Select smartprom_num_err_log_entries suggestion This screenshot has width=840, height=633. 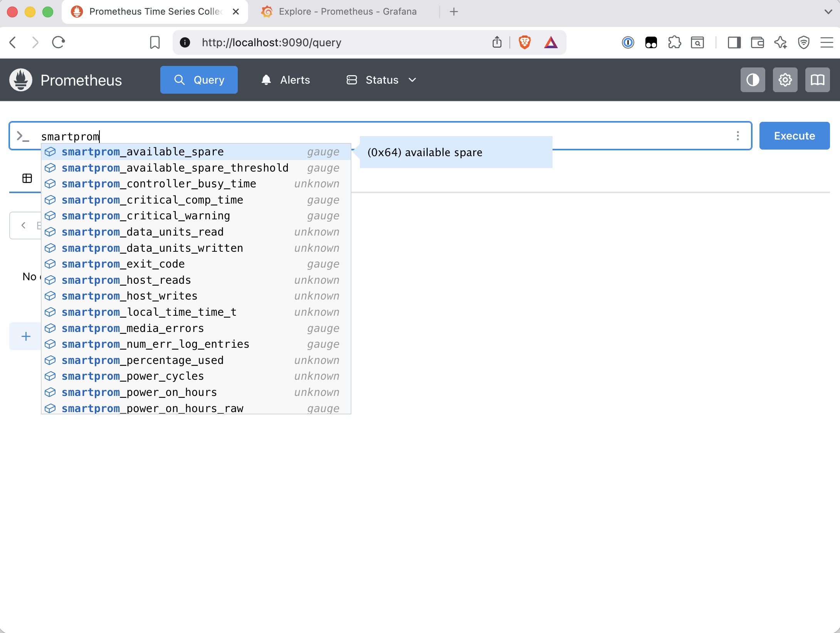(x=196, y=344)
